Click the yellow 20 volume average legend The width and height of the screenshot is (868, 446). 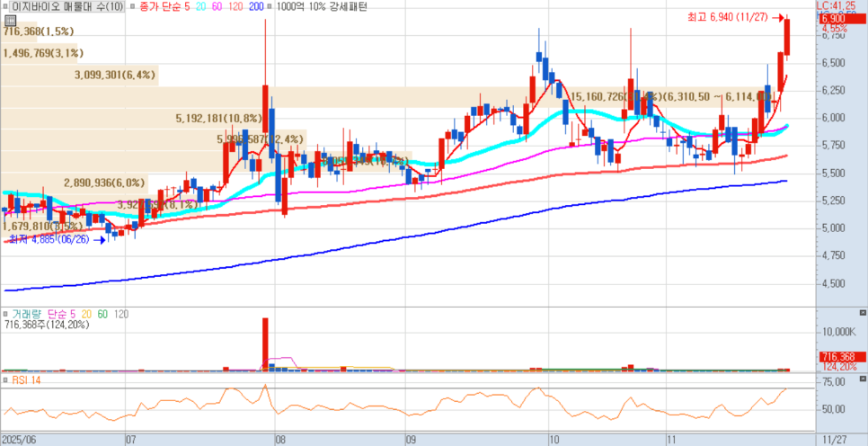click(87, 314)
